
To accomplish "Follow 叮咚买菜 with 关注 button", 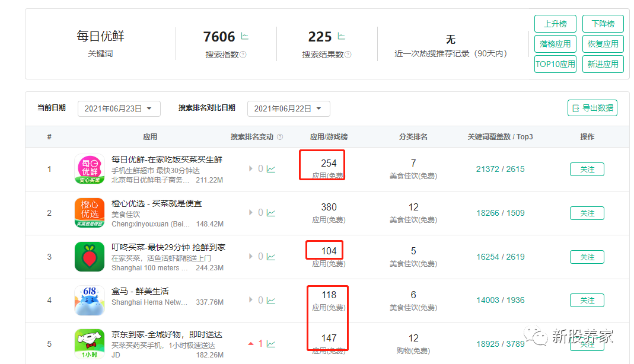I will click(x=587, y=257).
